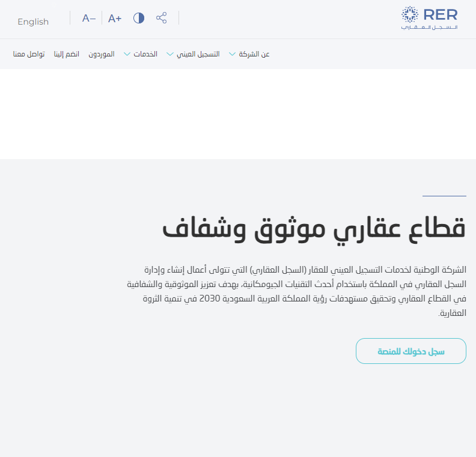476x457 pixels.
Task: Switch site language to English
Action: [x=33, y=22]
